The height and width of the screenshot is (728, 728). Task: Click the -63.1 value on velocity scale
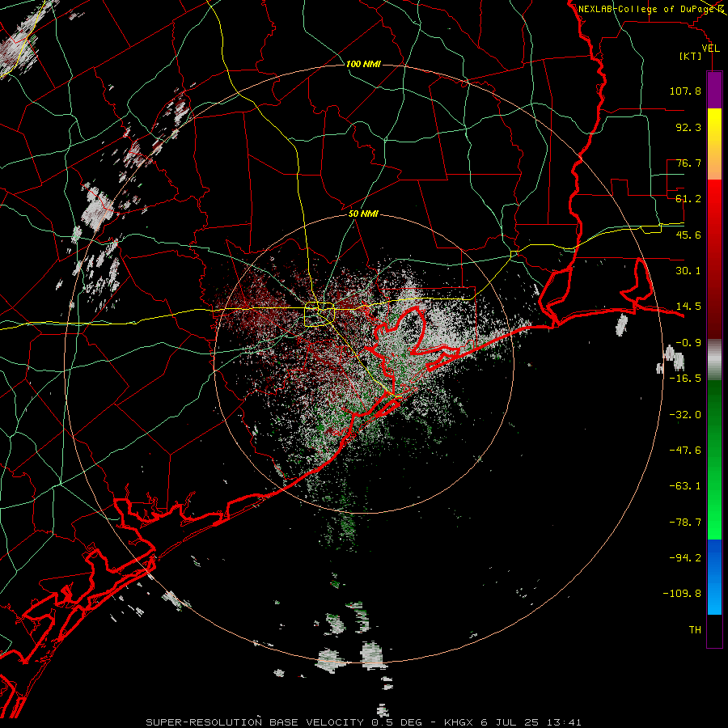(x=685, y=486)
